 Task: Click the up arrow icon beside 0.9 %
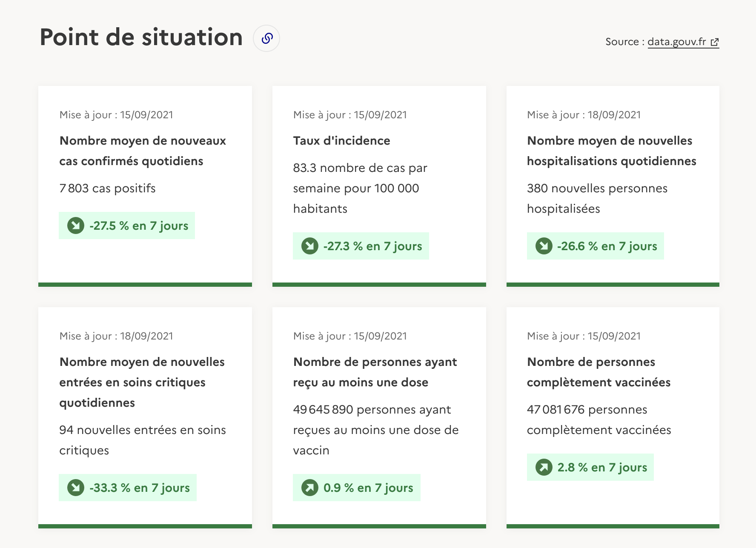pyautogui.click(x=310, y=488)
